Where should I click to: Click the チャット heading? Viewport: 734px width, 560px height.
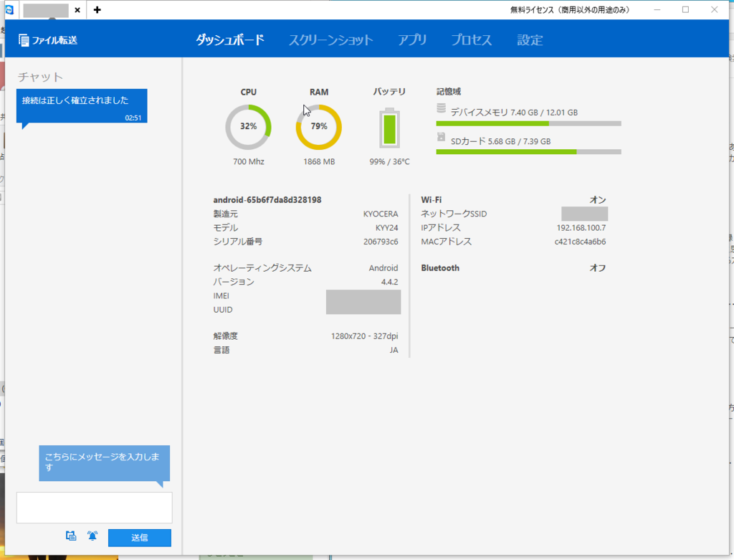pos(40,77)
